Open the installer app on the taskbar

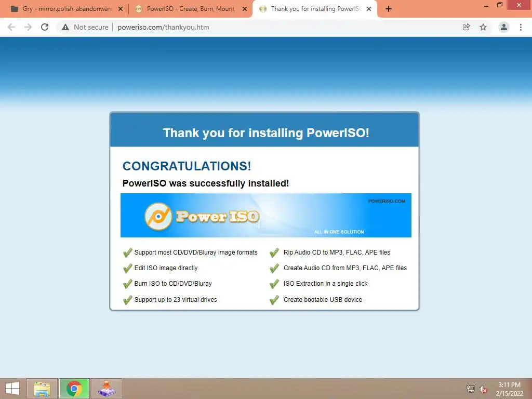point(107,389)
